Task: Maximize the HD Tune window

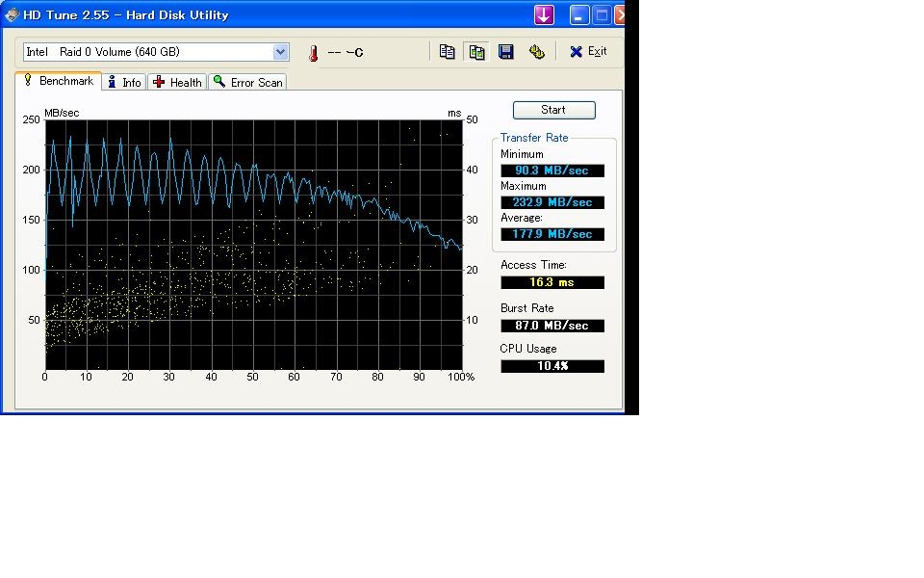Action: (602, 14)
